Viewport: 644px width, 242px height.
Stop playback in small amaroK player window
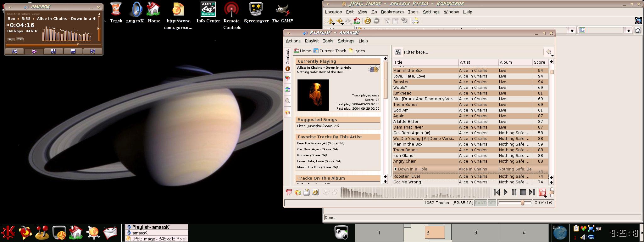pyautogui.click(x=73, y=51)
